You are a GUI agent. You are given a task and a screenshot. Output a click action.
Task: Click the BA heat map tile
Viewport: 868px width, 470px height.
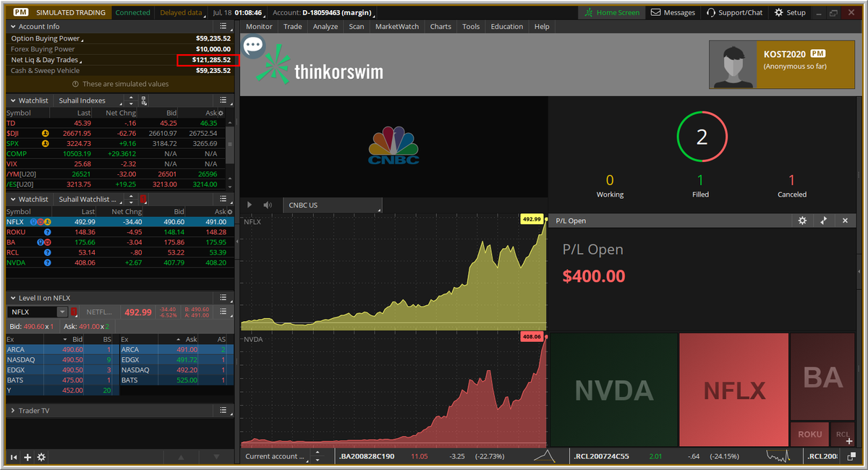click(x=822, y=377)
